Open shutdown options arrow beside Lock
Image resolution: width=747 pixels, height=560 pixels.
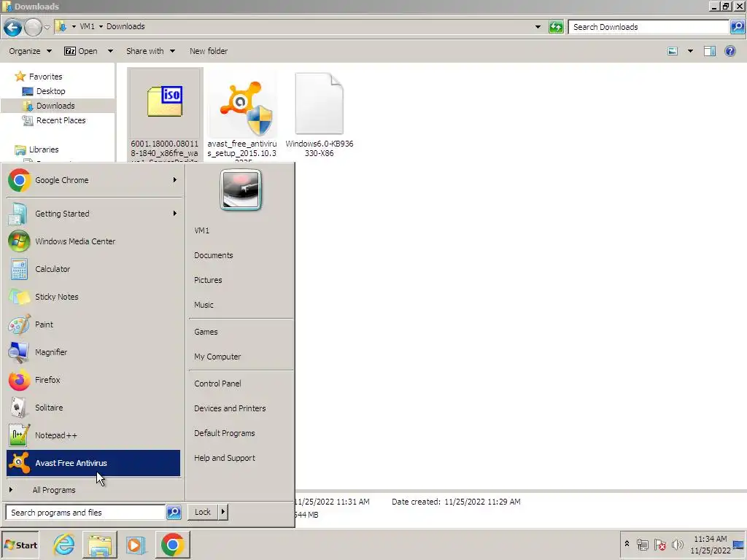coord(223,512)
